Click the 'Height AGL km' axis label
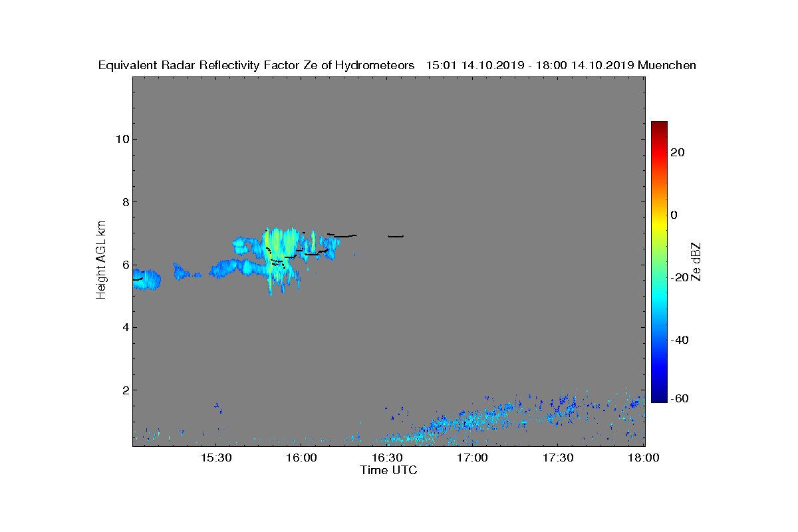798x532 pixels. [101, 260]
